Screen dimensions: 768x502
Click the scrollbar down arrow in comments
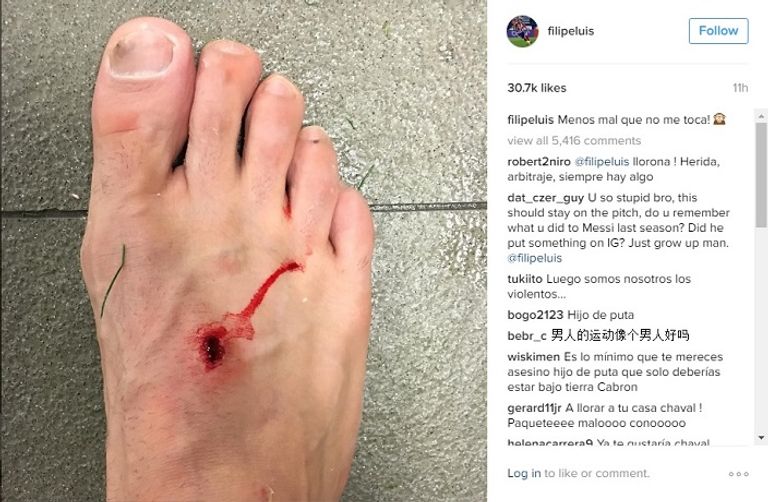pyautogui.click(x=761, y=437)
